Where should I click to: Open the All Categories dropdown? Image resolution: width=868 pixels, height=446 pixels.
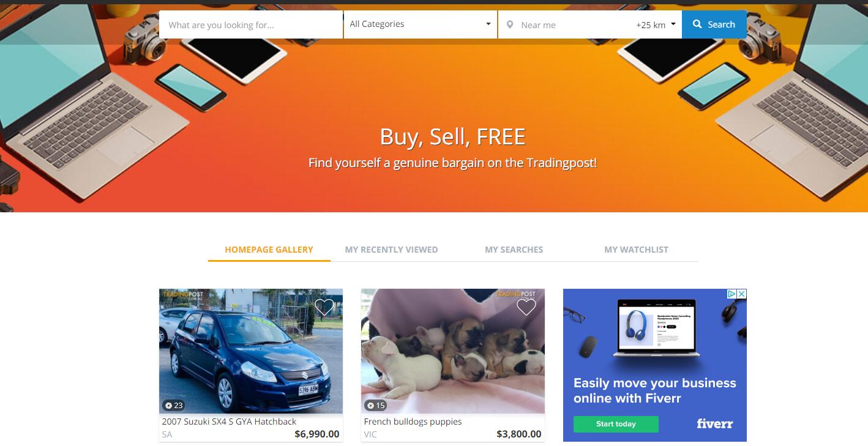420,24
